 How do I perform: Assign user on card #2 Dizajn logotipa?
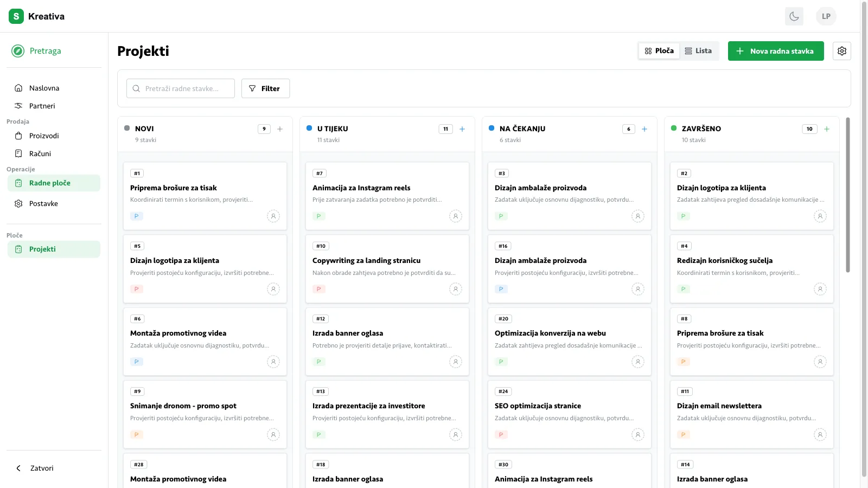tap(820, 216)
